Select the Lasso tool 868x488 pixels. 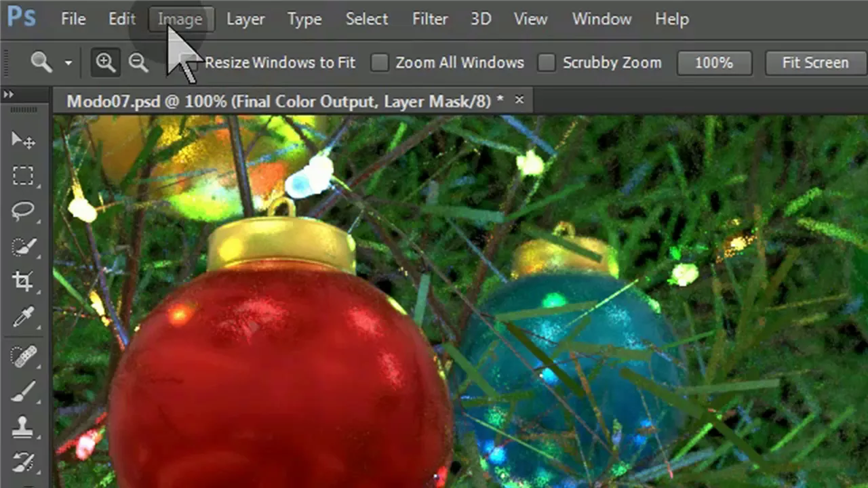click(24, 211)
